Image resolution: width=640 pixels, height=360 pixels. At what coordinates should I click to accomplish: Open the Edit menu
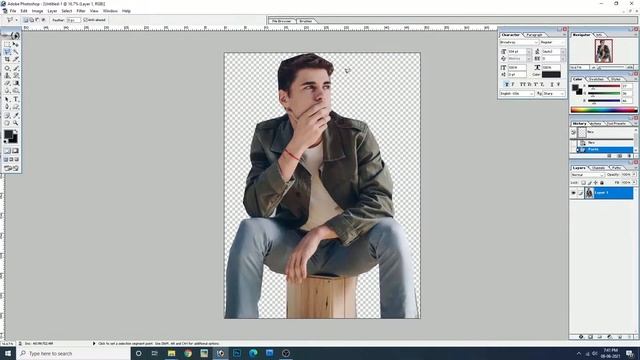pos(24,11)
